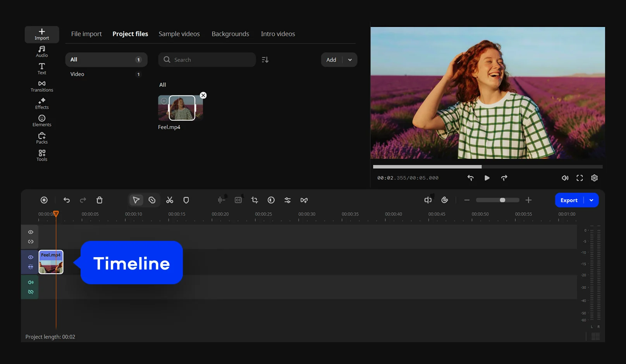Screen dimensions: 626x364
Task: Open the Effects panel
Action: coord(42,103)
